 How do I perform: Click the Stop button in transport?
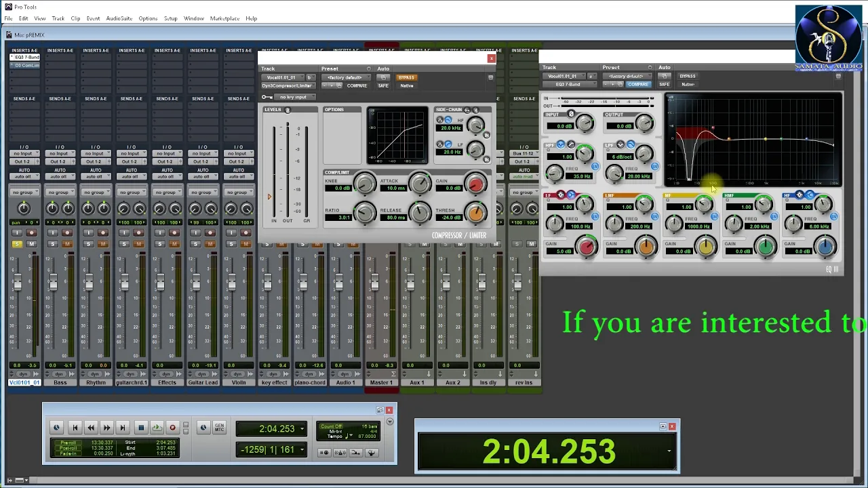click(x=140, y=428)
